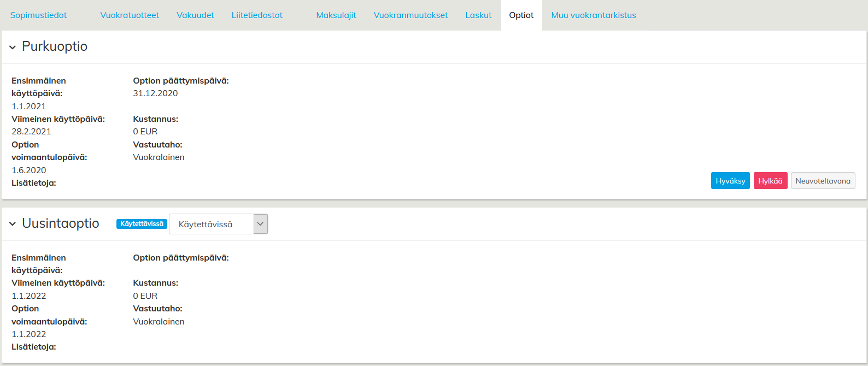Screen dimensions: 868x366
Task: Open the Käytettävissä status dropdown
Action: (x=219, y=224)
